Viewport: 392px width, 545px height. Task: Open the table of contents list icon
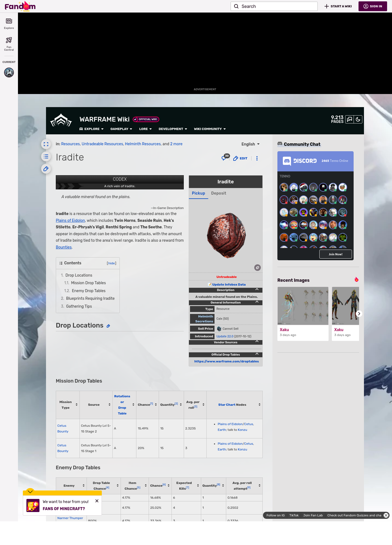[x=46, y=156]
